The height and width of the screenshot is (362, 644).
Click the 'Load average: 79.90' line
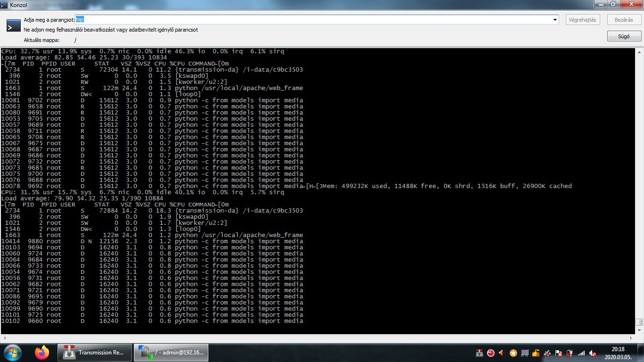pyautogui.click(x=82, y=198)
